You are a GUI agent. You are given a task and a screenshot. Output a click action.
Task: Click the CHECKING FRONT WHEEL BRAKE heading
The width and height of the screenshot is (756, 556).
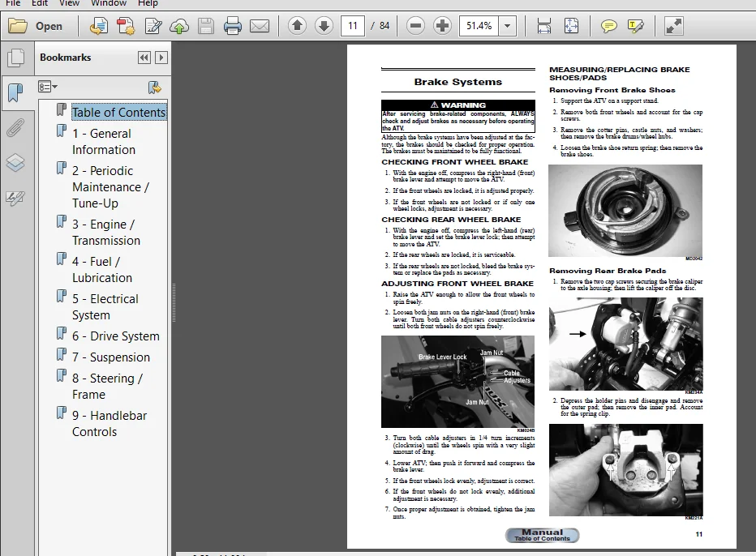point(455,162)
